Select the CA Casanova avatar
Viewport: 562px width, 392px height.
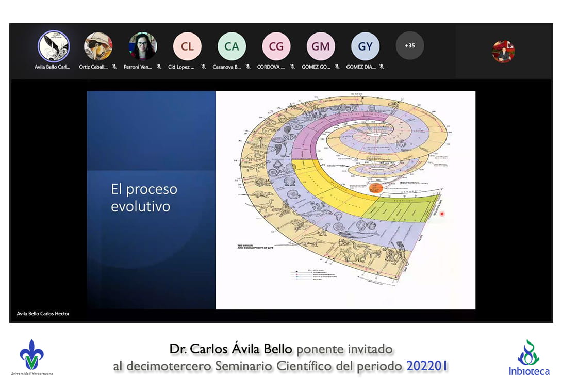tap(232, 46)
